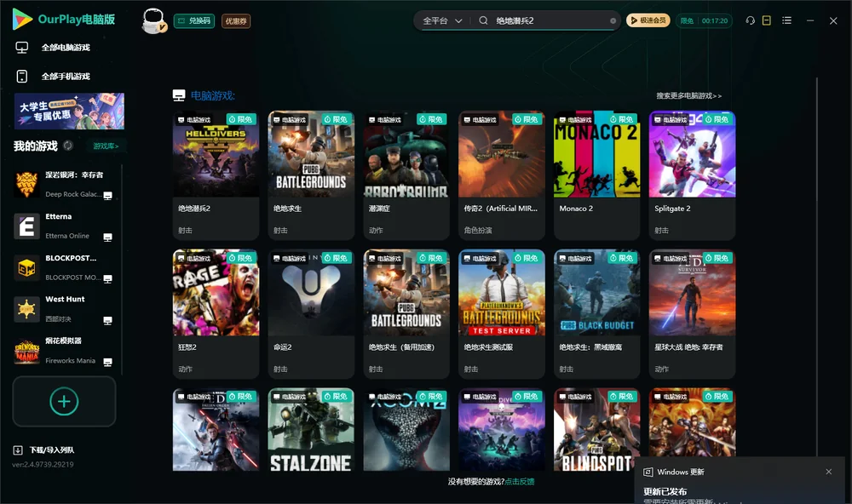Click the yellow mini-window mode icon
The width and height of the screenshot is (852, 504).
point(767,20)
